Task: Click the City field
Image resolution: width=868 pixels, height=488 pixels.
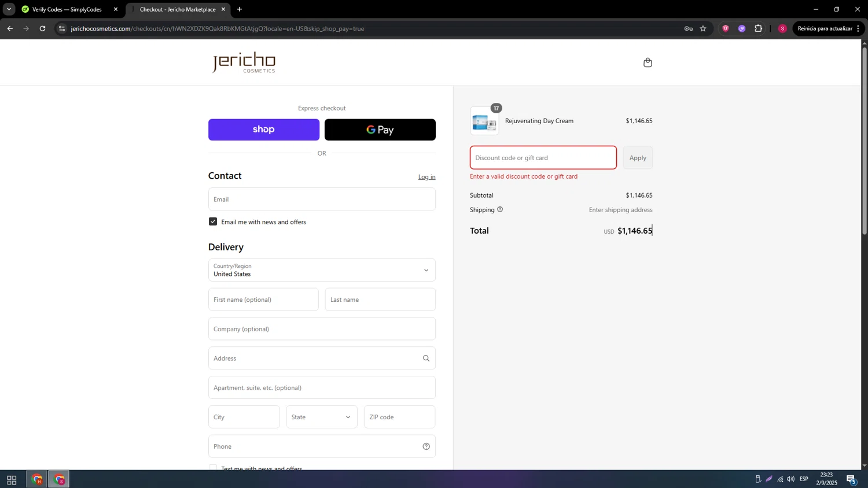Action: click(x=244, y=417)
